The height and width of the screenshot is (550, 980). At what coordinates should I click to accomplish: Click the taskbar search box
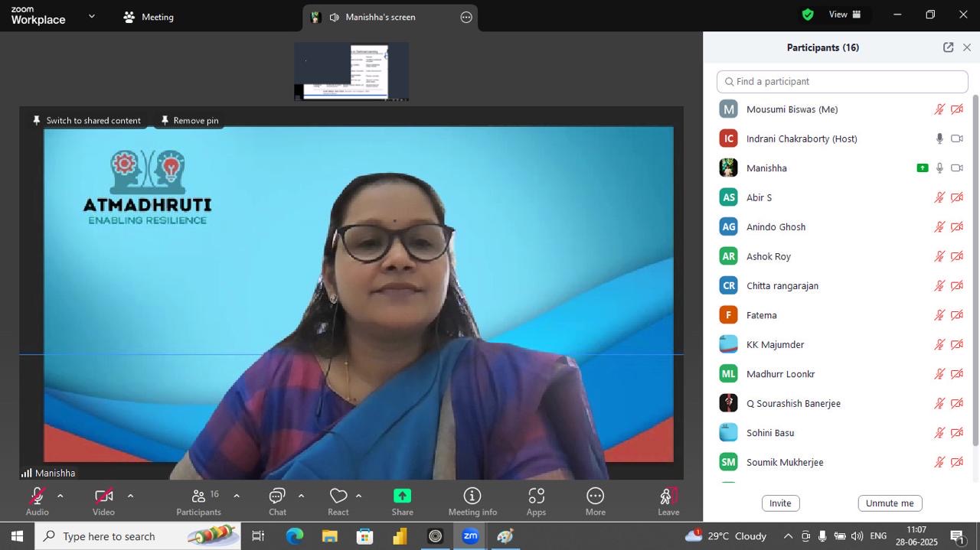pos(138,536)
